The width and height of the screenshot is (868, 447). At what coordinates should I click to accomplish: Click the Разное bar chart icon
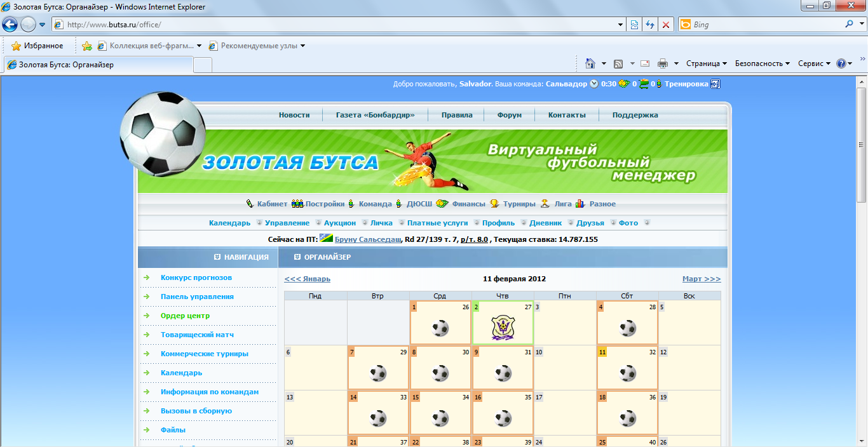pos(580,204)
